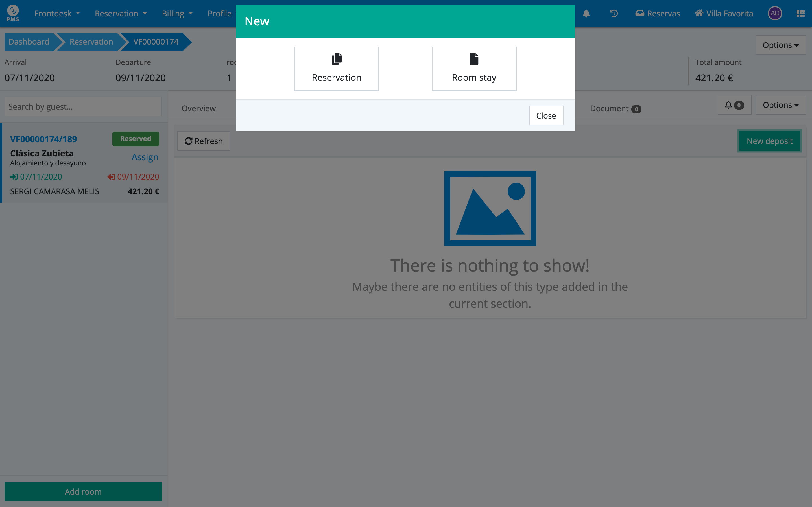This screenshot has height=507, width=812.
Task: Click the New deposit button
Action: [x=769, y=141]
